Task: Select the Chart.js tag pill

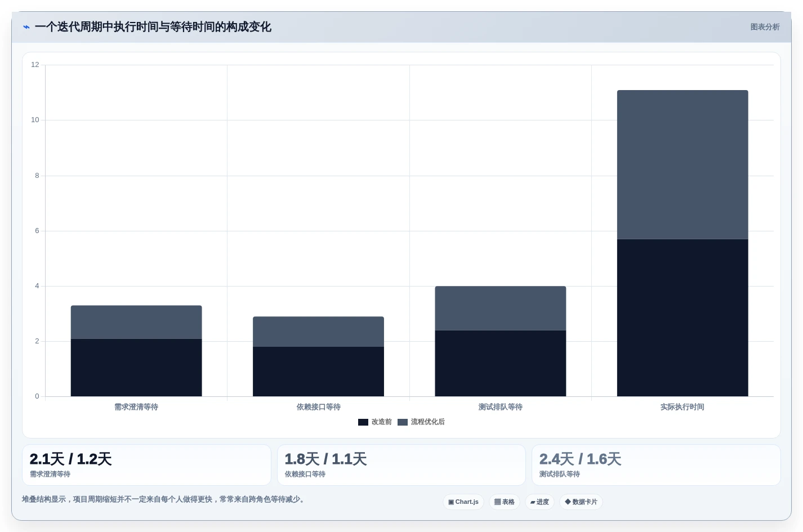Action: 463,502
